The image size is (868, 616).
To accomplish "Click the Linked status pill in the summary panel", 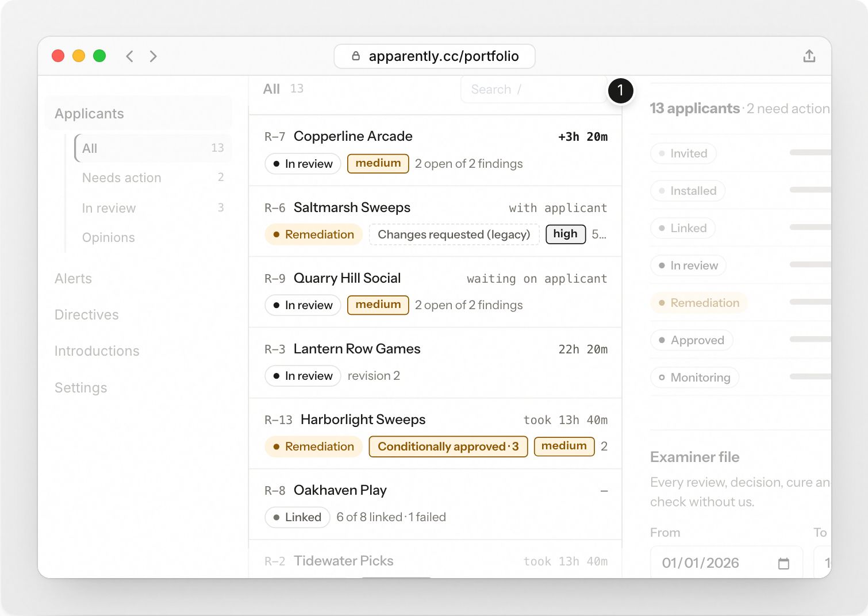I will (683, 228).
